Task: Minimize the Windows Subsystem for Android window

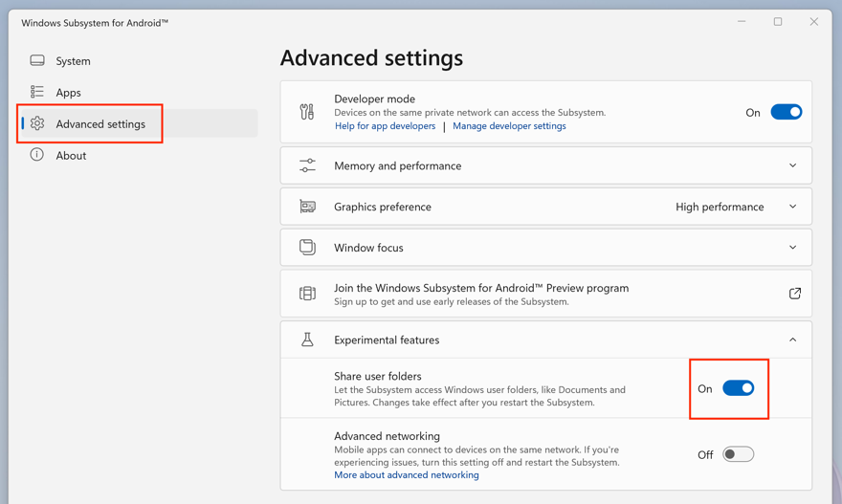Action: [742, 21]
